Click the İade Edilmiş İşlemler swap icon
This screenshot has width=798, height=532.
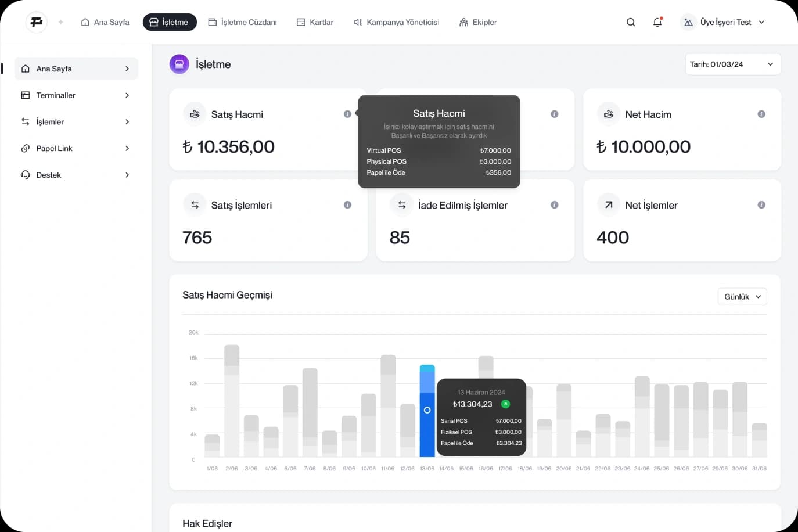click(x=402, y=204)
